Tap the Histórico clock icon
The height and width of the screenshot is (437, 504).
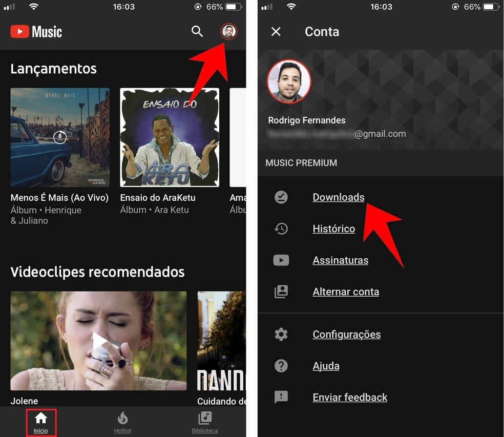coord(281,228)
